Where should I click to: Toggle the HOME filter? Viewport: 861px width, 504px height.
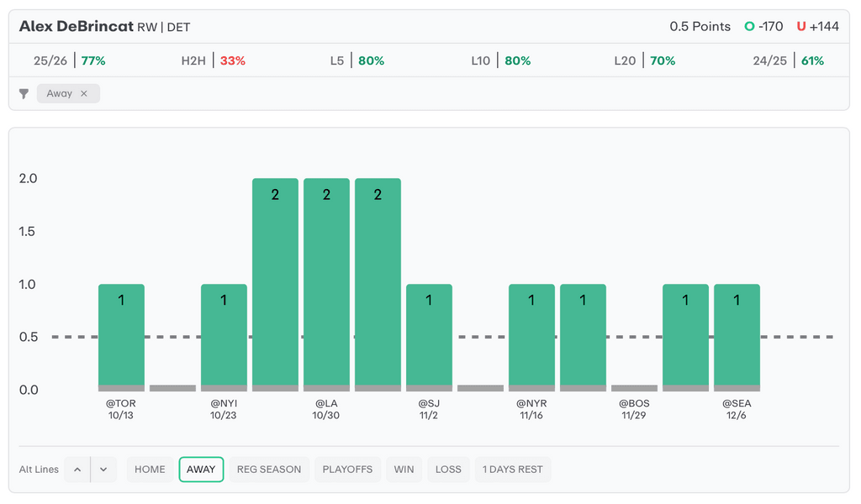[x=150, y=470]
